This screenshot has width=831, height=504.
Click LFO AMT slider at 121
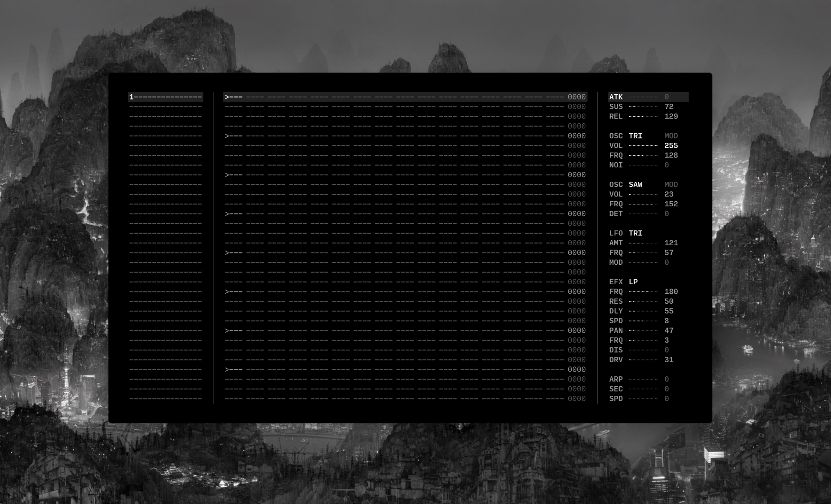tap(644, 243)
